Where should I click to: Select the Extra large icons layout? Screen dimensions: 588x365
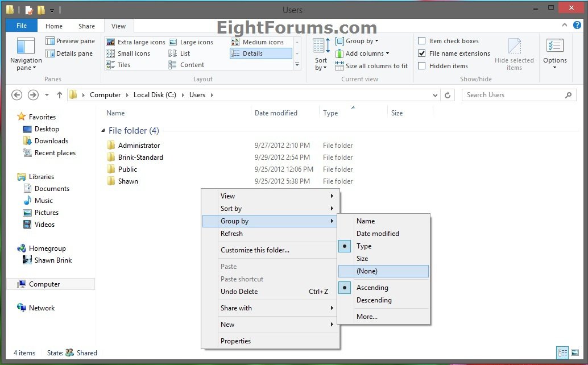point(135,42)
